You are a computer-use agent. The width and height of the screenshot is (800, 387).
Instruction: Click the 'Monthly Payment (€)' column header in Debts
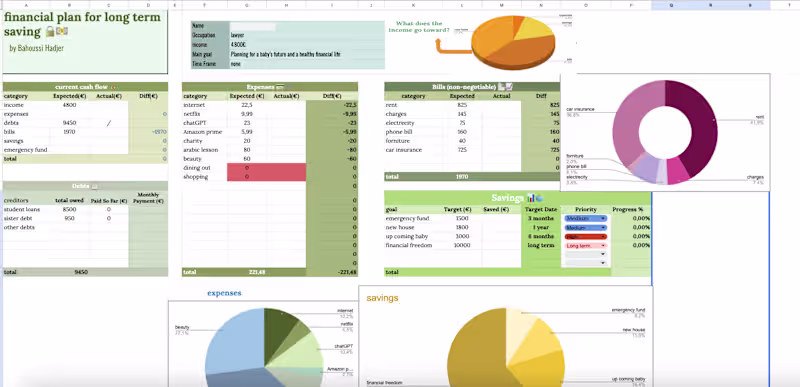(x=148, y=198)
